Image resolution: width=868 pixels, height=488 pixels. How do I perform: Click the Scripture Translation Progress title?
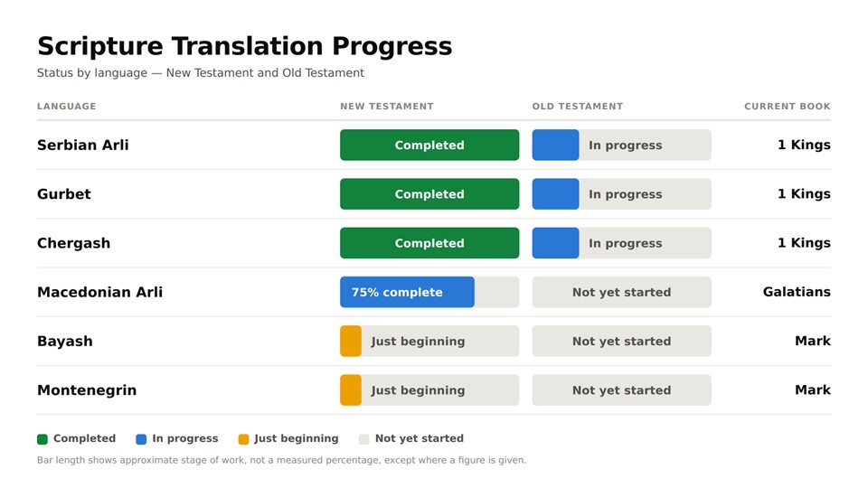click(x=245, y=46)
